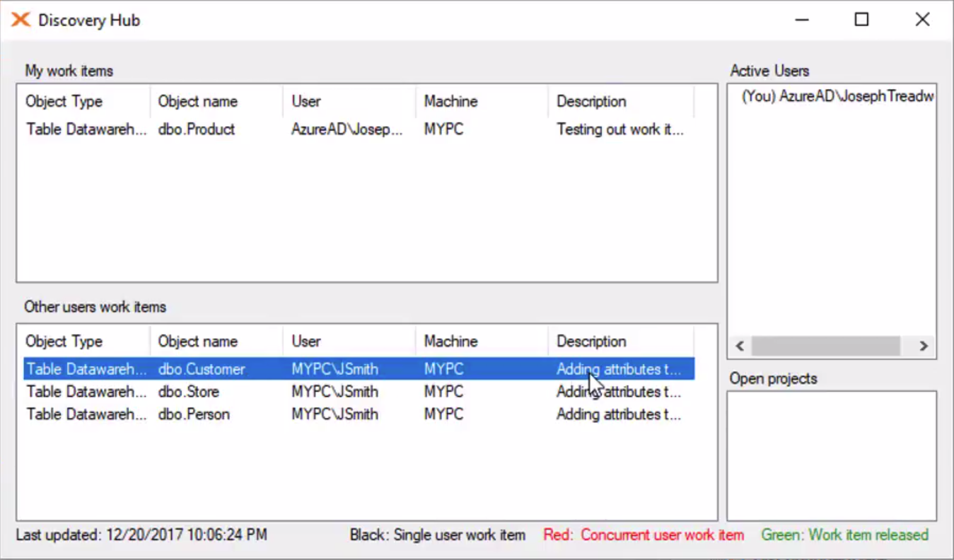The height and width of the screenshot is (560, 954).
Task: Close the Discovery Hub window
Action: (922, 20)
